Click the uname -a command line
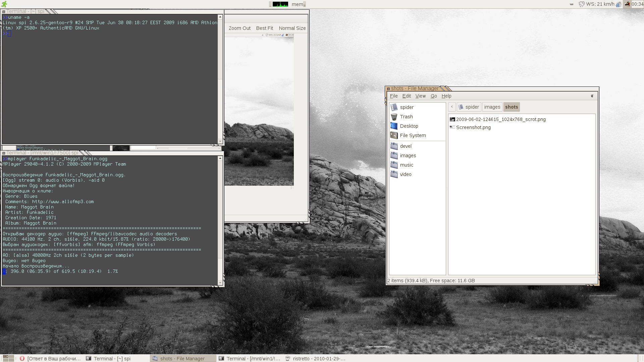The width and height of the screenshot is (644, 362). (16, 17)
